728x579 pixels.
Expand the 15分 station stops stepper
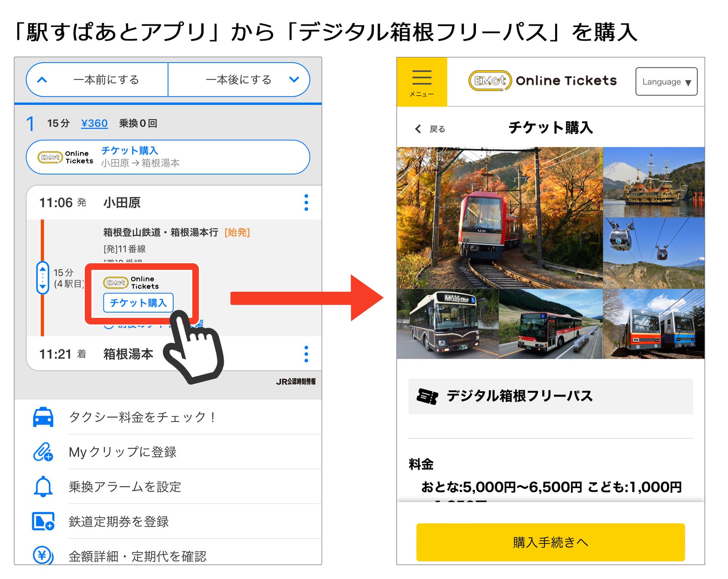point(42,278)
